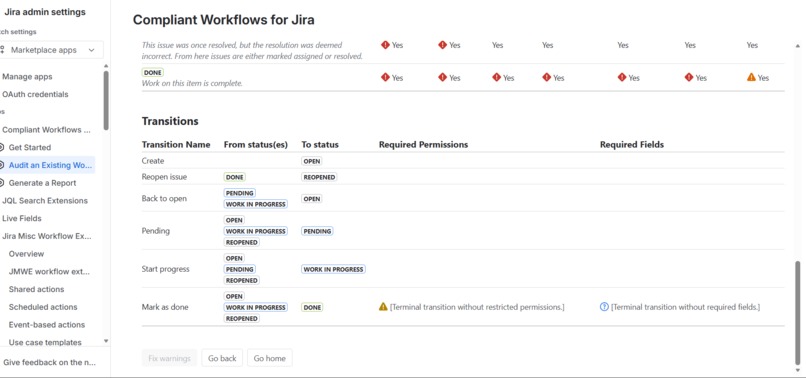Select Compliant Workflows sidebar section

(46, 130)
